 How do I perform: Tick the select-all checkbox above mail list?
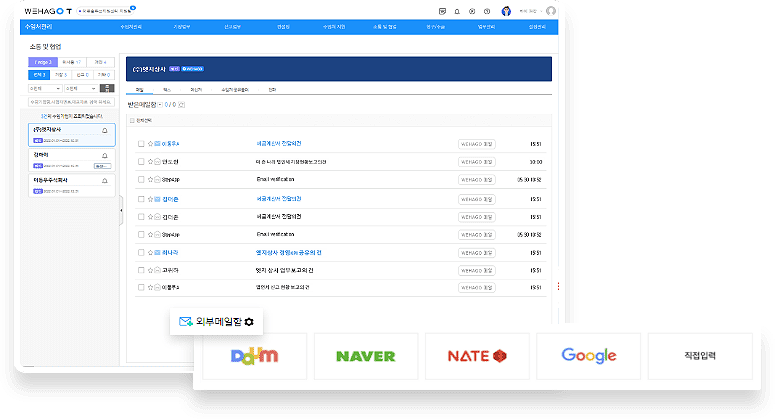click(132, 121)
